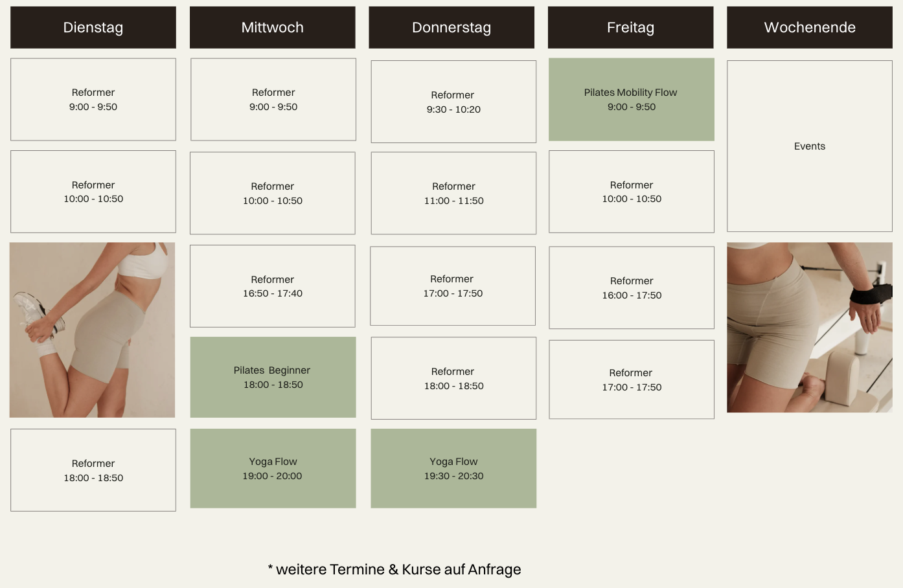Choose Thursday Reformer 11:00 - 11:50 slot
Viewport: 903px width, 588px height.
coord(453,193)
